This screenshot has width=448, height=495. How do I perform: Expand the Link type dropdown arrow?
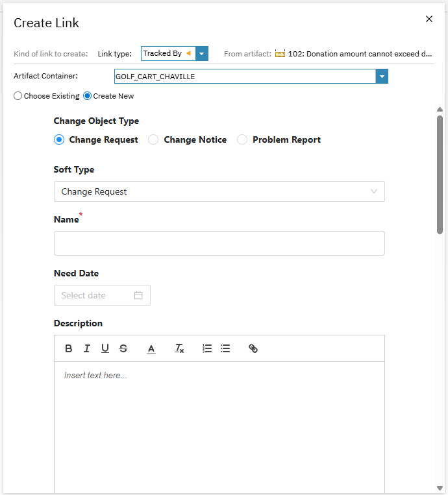[x=202, y=54]
